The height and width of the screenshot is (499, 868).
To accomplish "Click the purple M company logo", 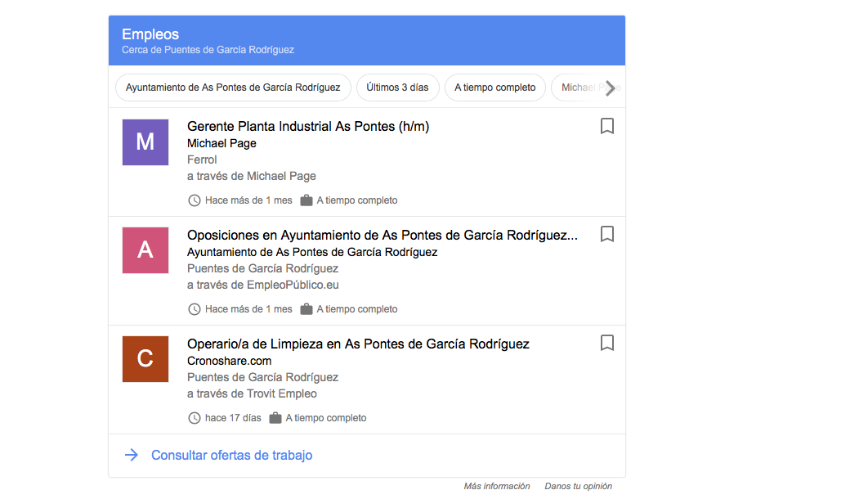I will click(145, 142).
